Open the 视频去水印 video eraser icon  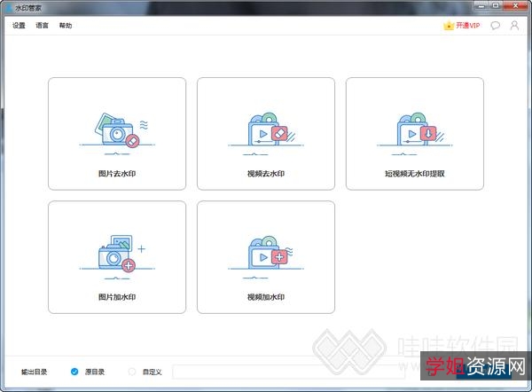click(x=266, y=134)
